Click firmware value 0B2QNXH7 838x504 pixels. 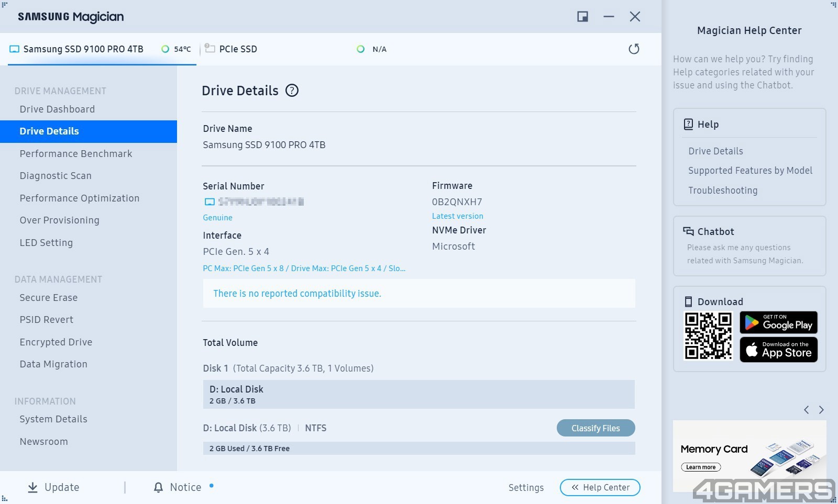[457, 202]
